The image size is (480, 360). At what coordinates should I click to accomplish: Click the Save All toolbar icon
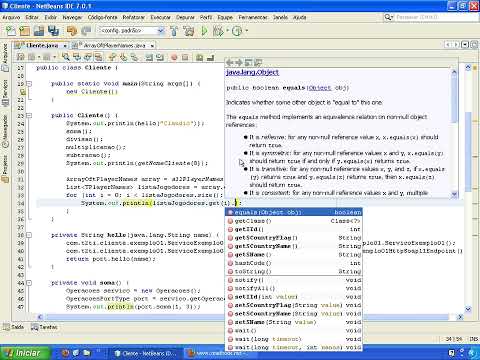point(53,31)
